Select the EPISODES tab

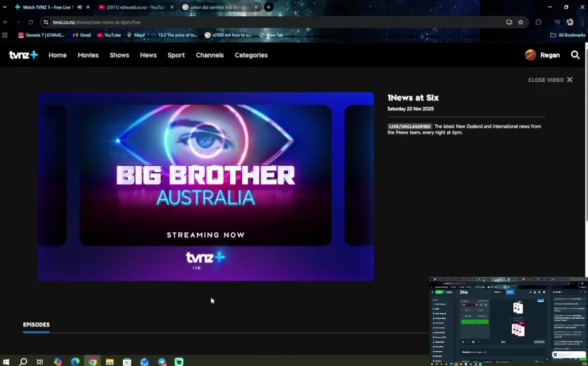(x=37, y=325)
